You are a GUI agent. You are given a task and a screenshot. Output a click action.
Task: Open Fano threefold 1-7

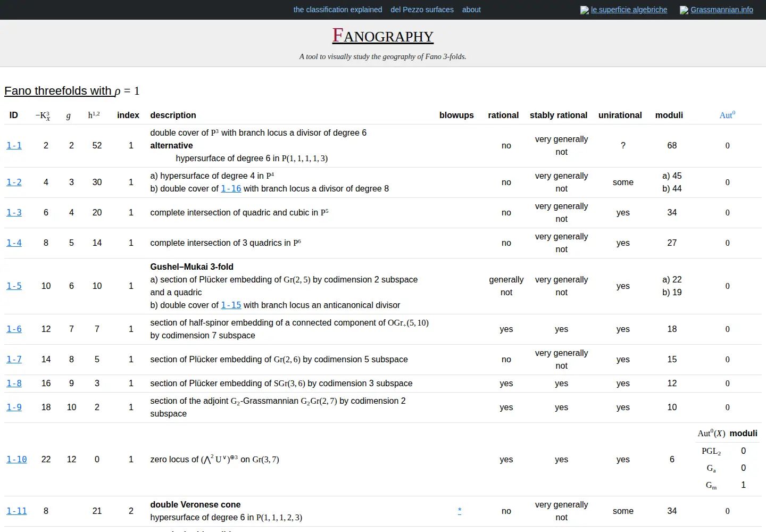pyautogui.click(x=14, y=359)
